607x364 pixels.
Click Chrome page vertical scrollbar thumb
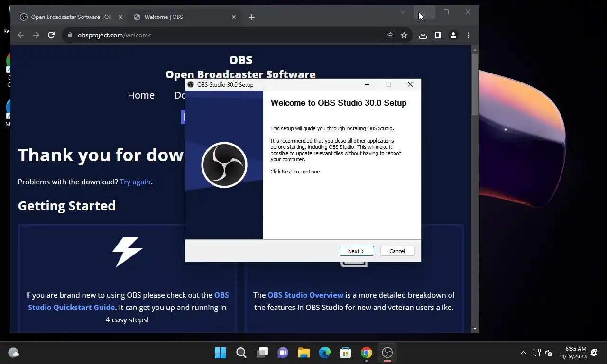pos(475,84)
